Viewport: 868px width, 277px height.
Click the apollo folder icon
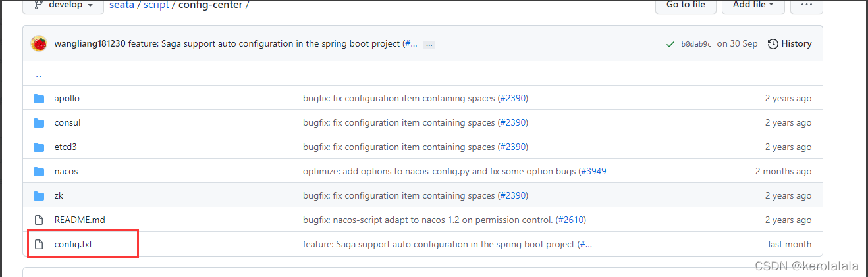pyautogui.click(x=40, y=99)
